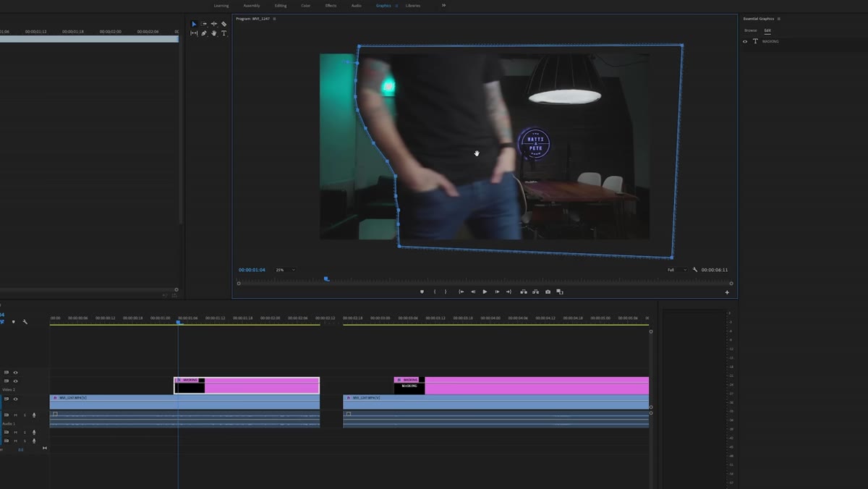This screenshot has height=489, width=868.
Task: Select the second MVI_1247.MP4 video clip
Action: point(496,401)
